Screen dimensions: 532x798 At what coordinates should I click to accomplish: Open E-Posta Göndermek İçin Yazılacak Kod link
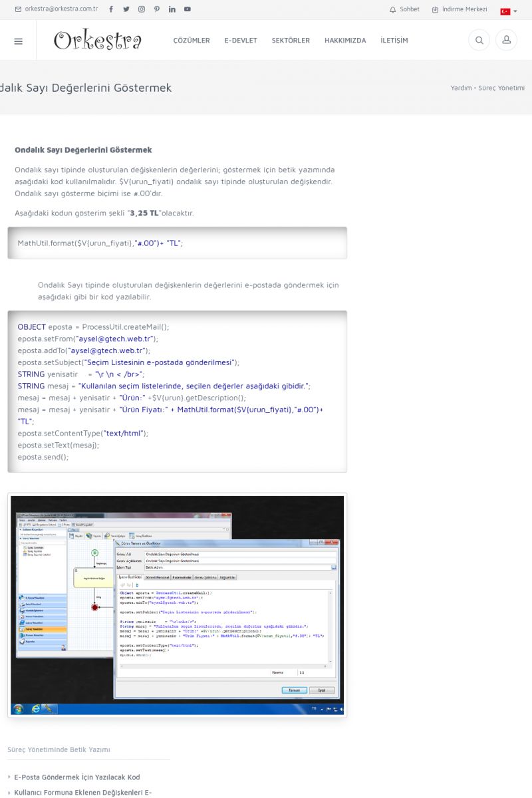77,777
